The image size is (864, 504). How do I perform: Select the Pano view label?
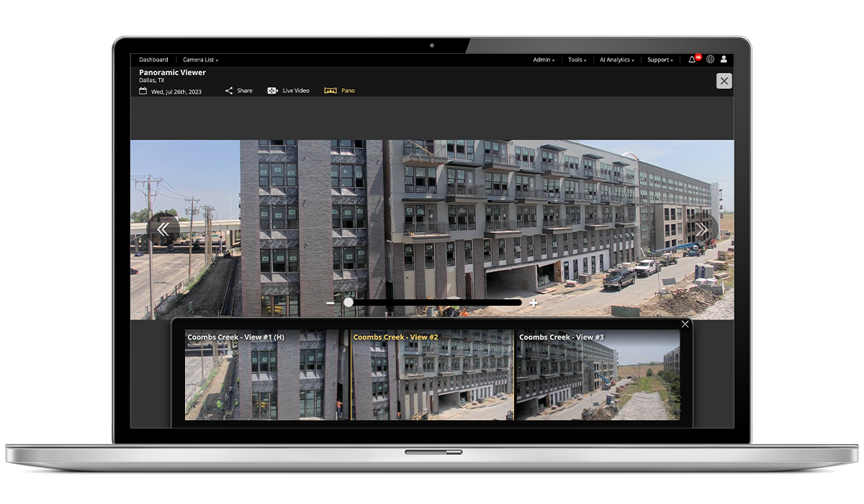(348, 91)
